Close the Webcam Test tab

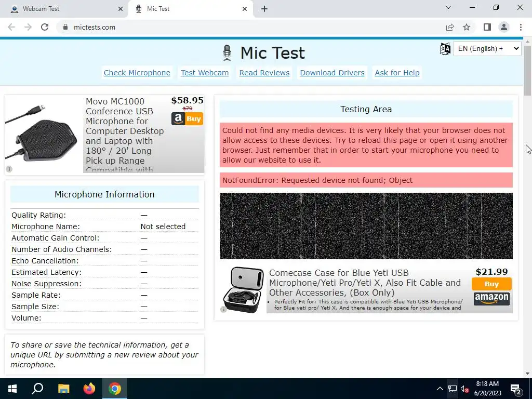121,9
